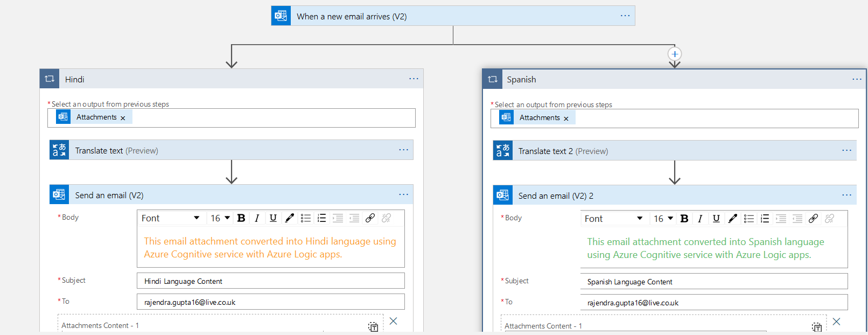Switch attachments to array input in Spanish email
868x335 pixels.
(x=816, y=327)
